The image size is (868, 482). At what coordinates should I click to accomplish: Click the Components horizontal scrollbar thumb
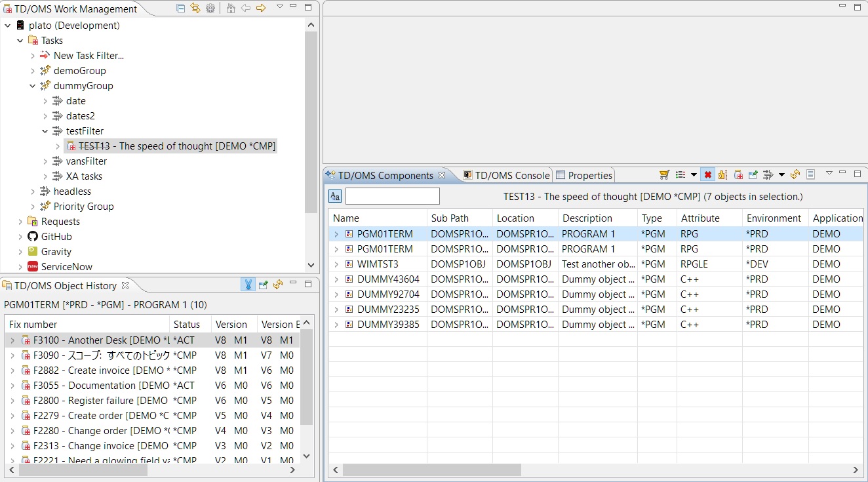tap(431, 470)
